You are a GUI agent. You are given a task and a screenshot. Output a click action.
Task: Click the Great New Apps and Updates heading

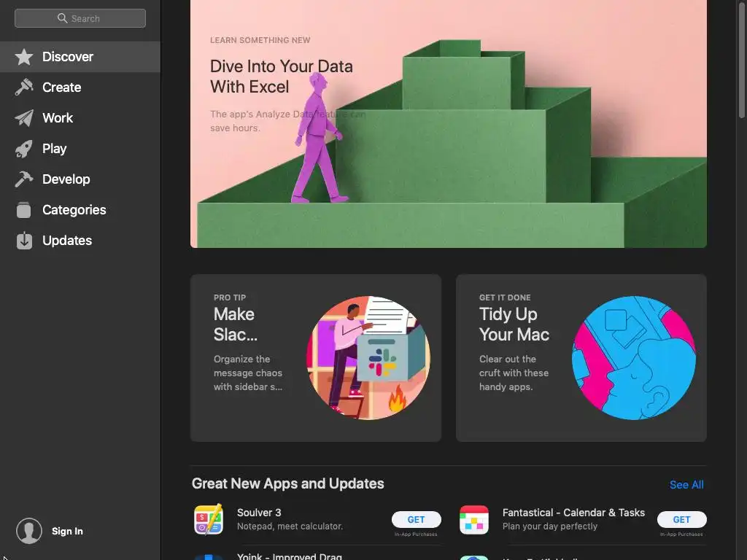287,483
